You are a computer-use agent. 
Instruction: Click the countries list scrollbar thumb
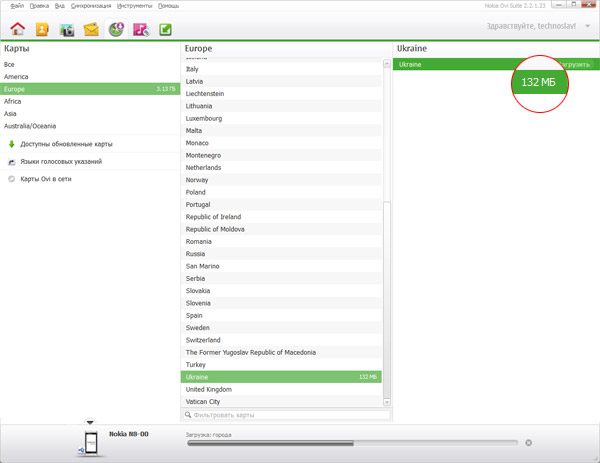point(387,300)
